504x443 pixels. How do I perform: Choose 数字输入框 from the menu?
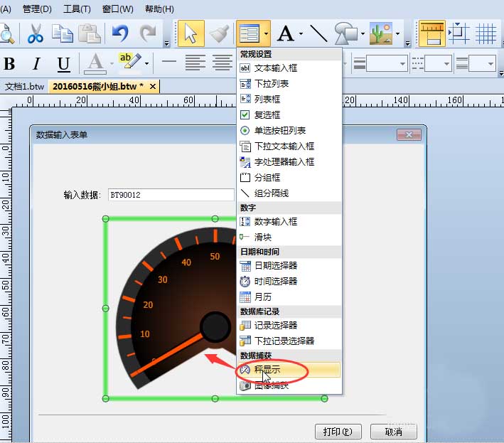click(289, 222)
